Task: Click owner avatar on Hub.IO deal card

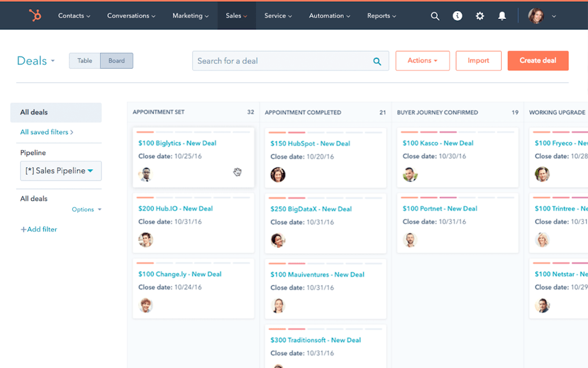Action: pos(146,240)
